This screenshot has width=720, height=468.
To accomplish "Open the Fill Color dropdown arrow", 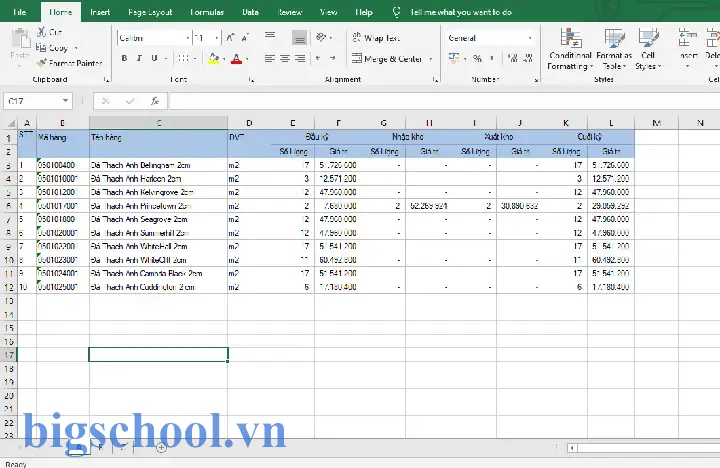I will pyautogui.click(x=224, y=59).
